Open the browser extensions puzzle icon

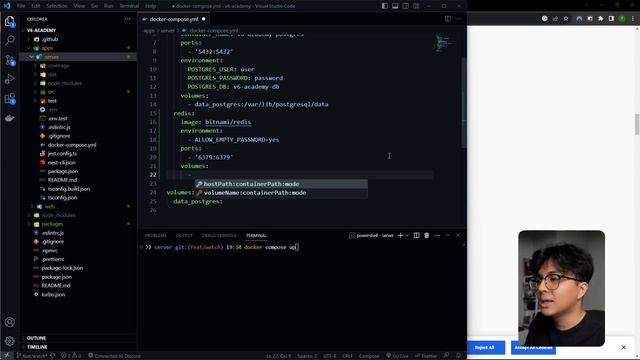(x=600, y=18)
